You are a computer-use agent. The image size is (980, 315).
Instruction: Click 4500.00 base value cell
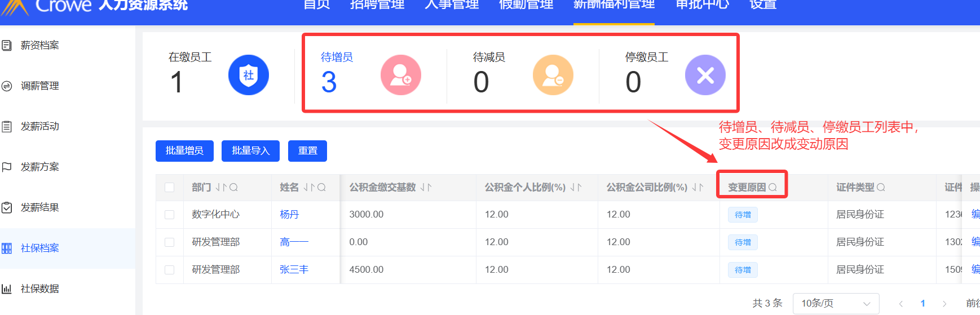click(x=367, y=270)
